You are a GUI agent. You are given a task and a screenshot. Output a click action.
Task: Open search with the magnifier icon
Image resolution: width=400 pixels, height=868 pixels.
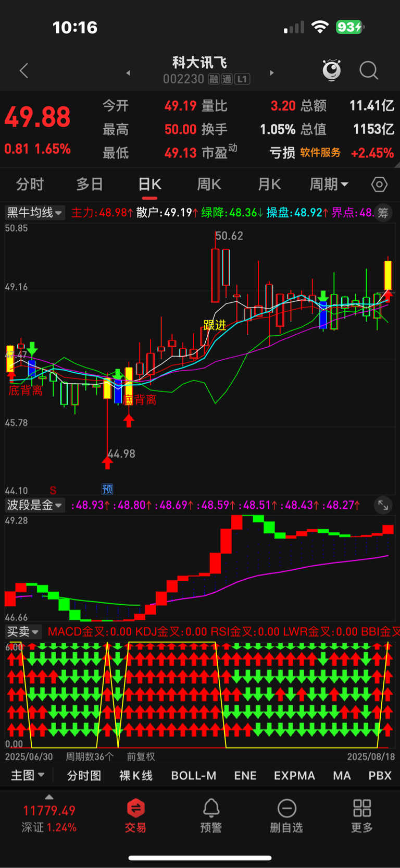[x=369, y=70]
